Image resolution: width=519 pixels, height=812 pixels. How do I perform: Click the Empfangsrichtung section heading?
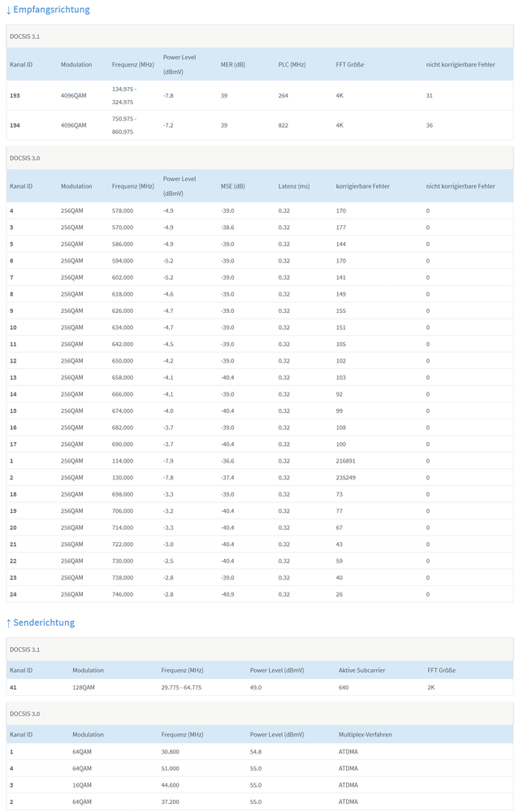point(48,10)
